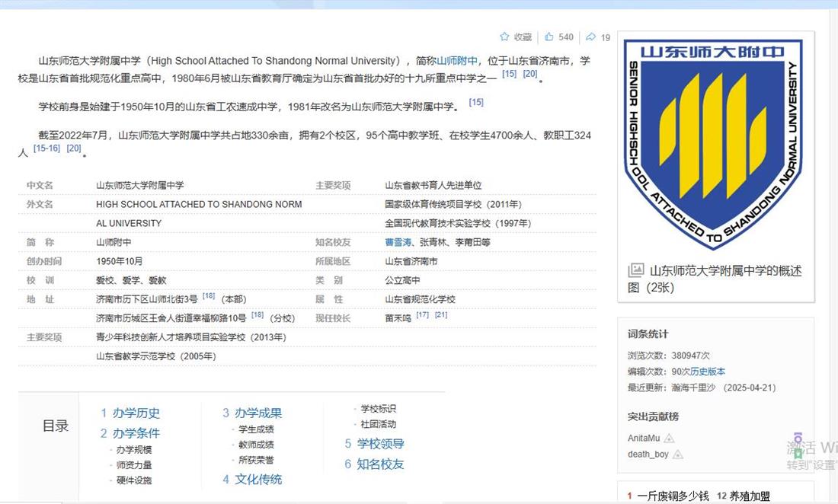Screen dimensions: 838x504
Task: Click the 突出贡献榜 heading
Action: 653,417
